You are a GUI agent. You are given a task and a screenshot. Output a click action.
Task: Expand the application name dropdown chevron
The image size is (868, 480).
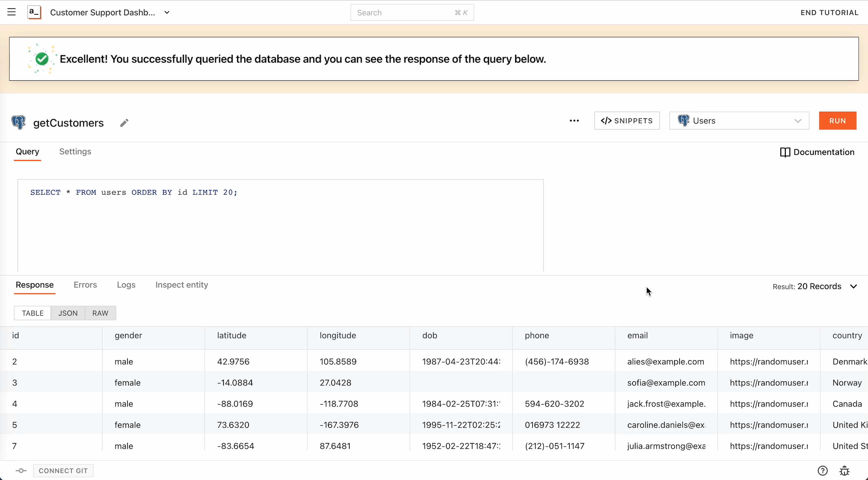167,13
